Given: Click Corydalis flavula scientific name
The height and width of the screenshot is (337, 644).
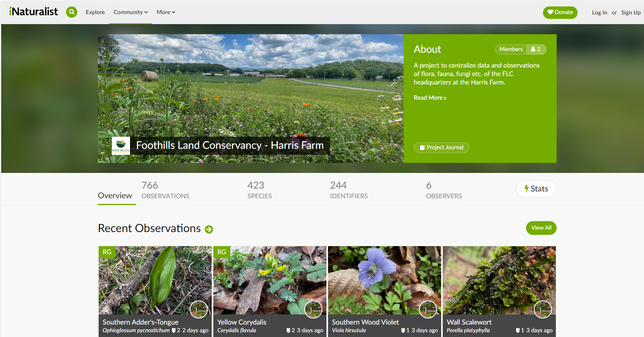Looking at the screenshot, I should tap(237, 330).
